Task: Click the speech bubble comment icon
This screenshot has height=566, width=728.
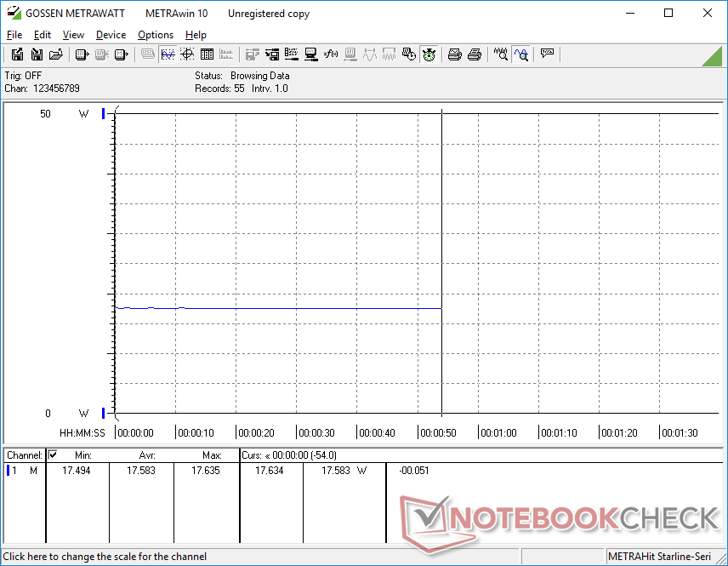Action: point(548,54)
